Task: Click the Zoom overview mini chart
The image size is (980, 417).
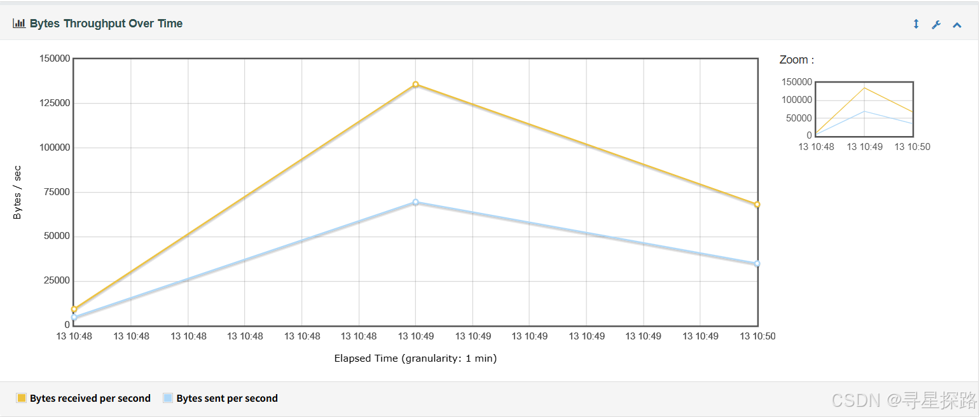Action: 864,109
